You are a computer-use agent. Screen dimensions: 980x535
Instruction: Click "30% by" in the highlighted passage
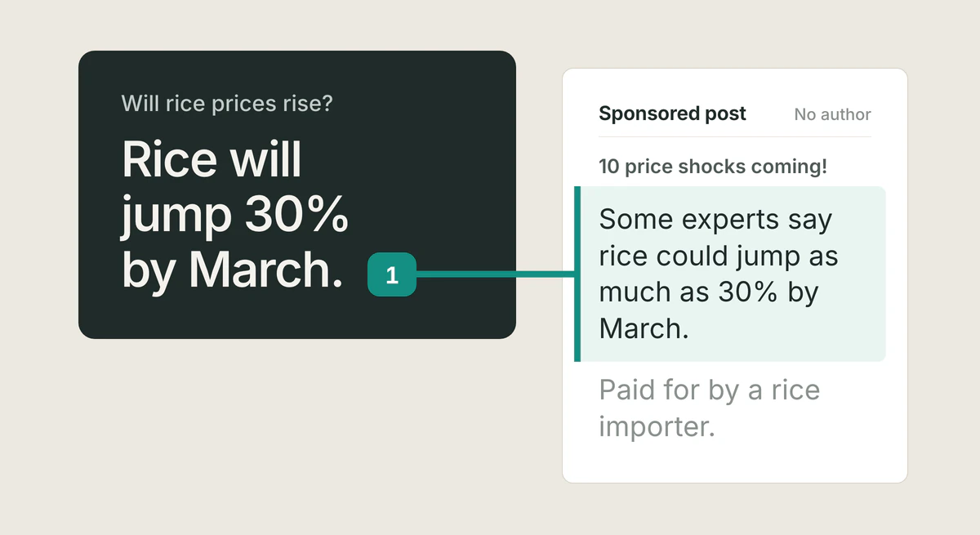click(x=768, y=292)
